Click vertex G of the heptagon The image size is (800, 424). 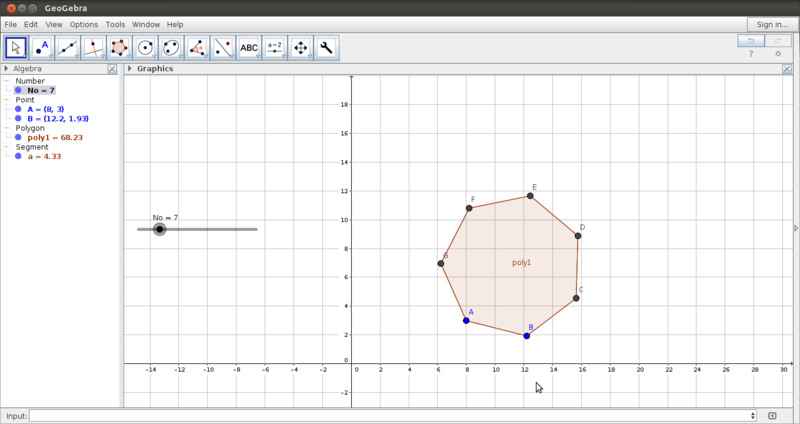coord(440,263)
